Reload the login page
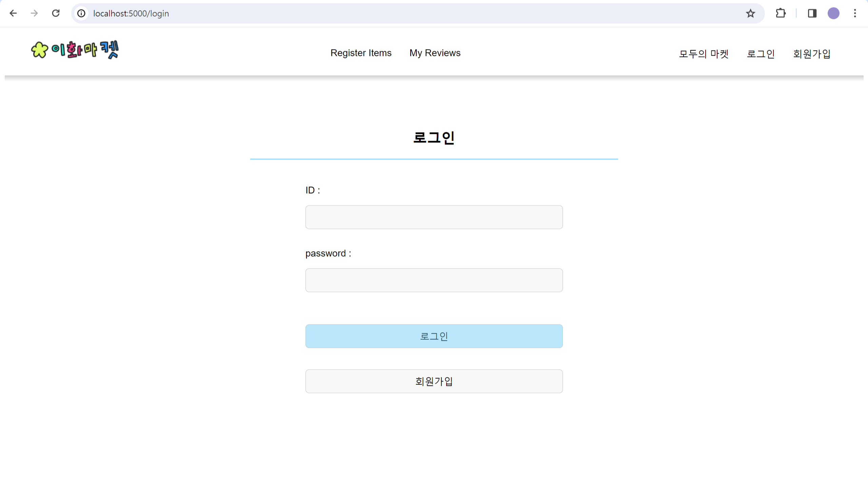 pos(56,13)
